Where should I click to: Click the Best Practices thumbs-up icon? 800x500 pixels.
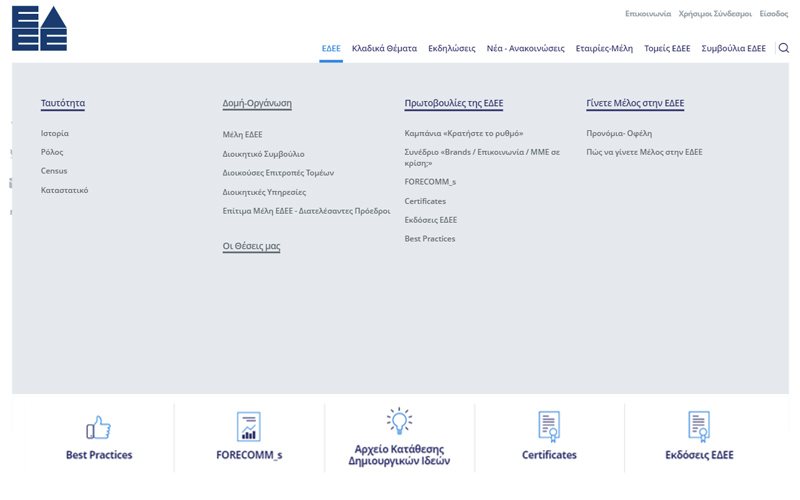98,428
